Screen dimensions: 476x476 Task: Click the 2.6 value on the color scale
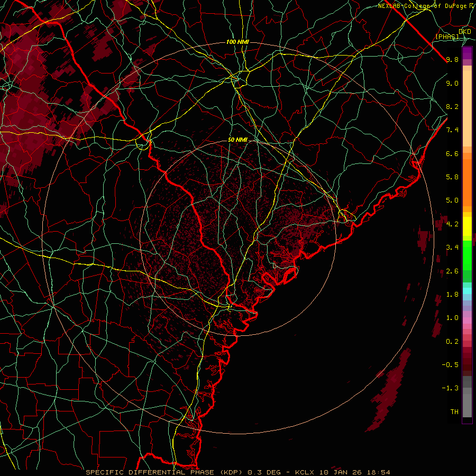pyautogui.click(x=452, y=271)
